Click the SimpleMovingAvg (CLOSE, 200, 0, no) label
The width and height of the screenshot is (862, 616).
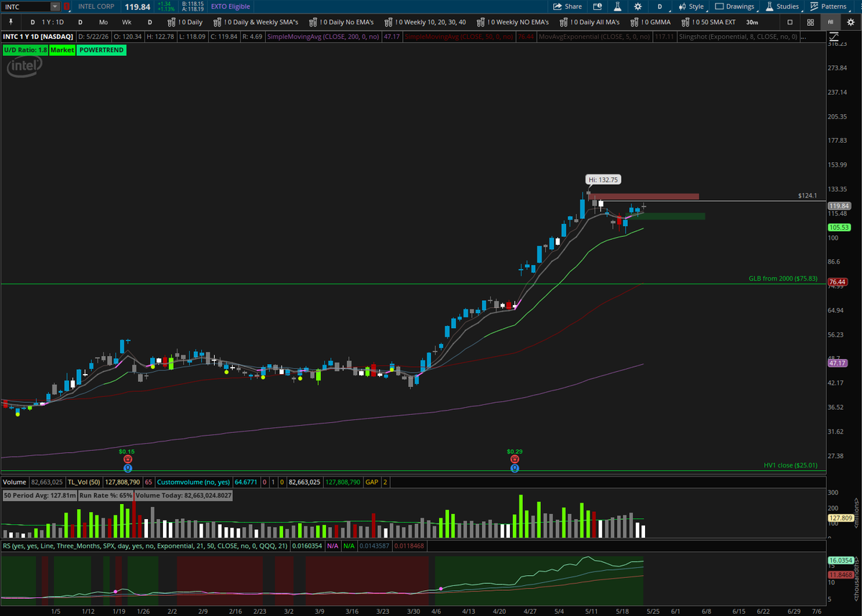[x=323, y=36]
